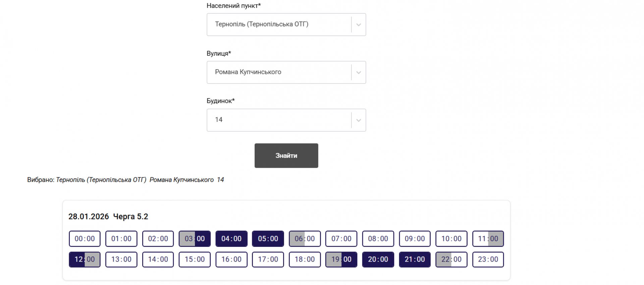Screen dimensions: 644x285
Task: Select the 12:00 hour slot
Action: tap(85, 260)
